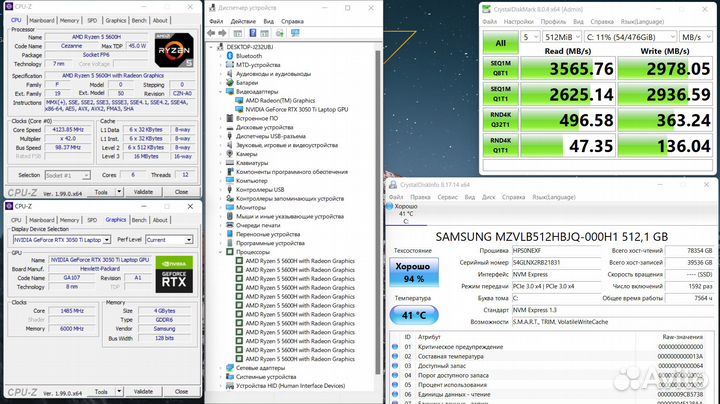Viewport: 720px width, 404px height.
Task: Click the Камеры category icon
Action: click(230, 154)
